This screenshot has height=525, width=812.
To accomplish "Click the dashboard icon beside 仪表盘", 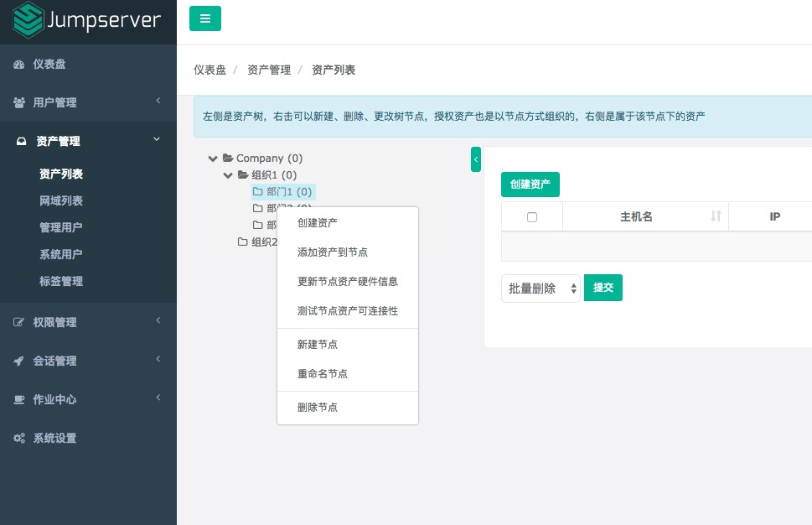I will point(19,65).
